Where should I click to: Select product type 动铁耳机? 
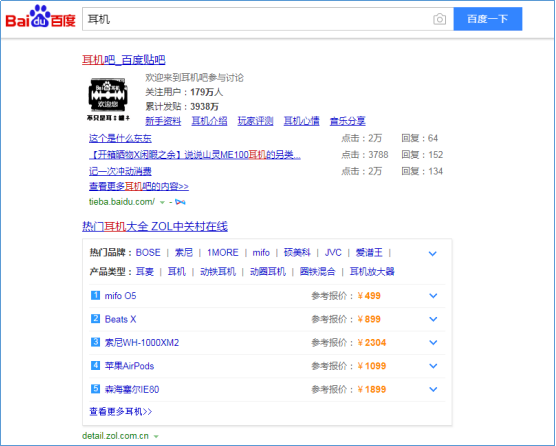tap(218, 272)
